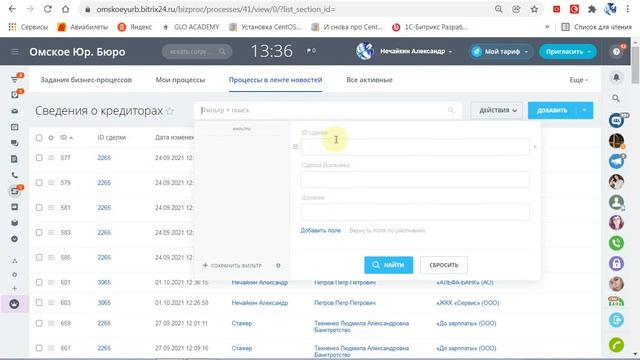The image size is (640, 360).
Task: Open the Действия dropdown
Action: [496, 110]
